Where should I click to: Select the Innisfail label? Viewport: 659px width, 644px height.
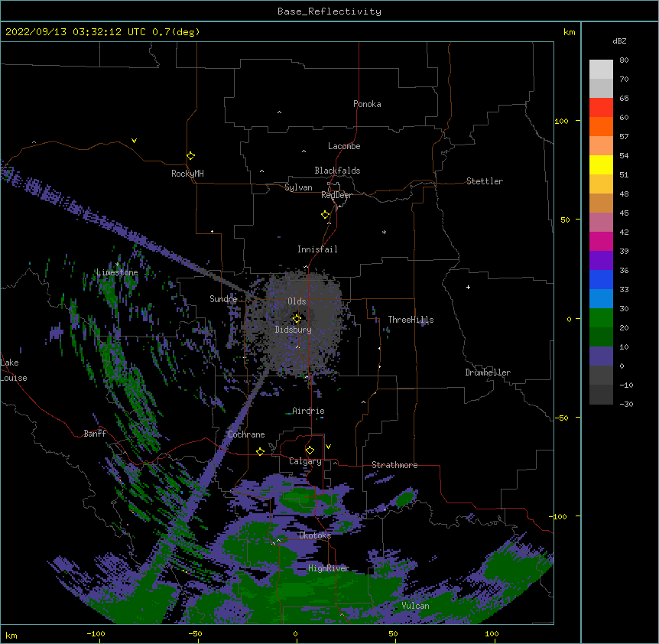coord(317,249)
